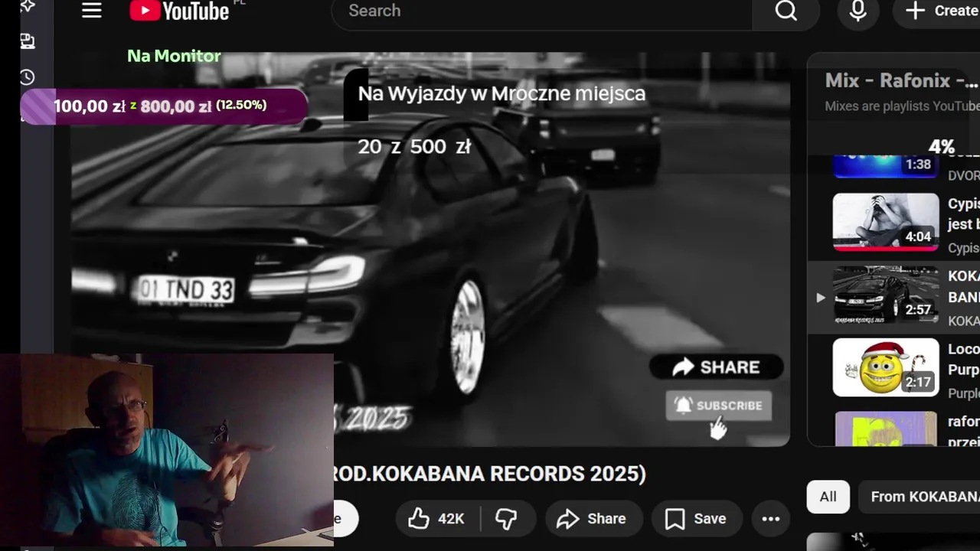Dislike the video with thumbs-down icon

coord(506,519)
